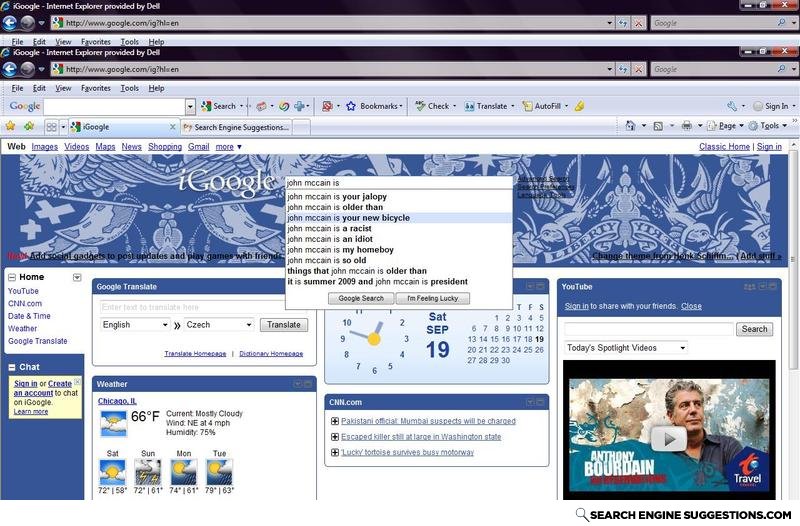This screenshot has height=526, width=800.
Task: Click the iGoogle search input field
Action: point(398,183)
